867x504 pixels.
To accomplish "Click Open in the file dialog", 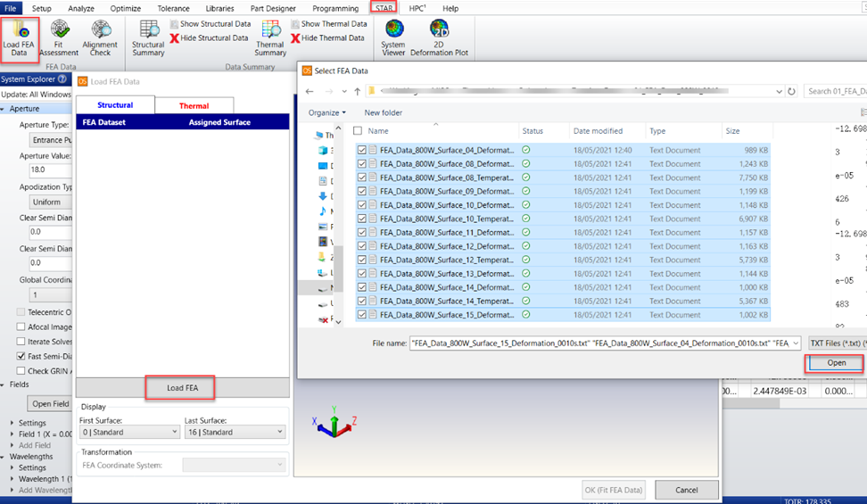I will pos(836,363).
